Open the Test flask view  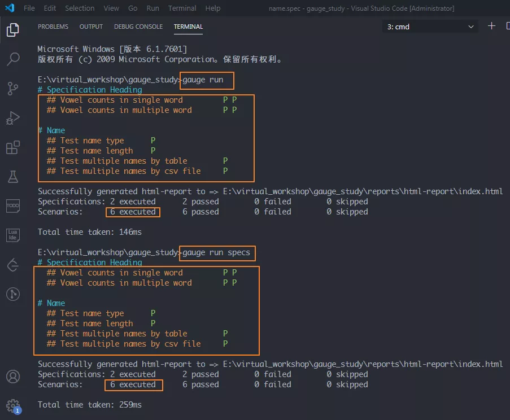click(12, 177)
